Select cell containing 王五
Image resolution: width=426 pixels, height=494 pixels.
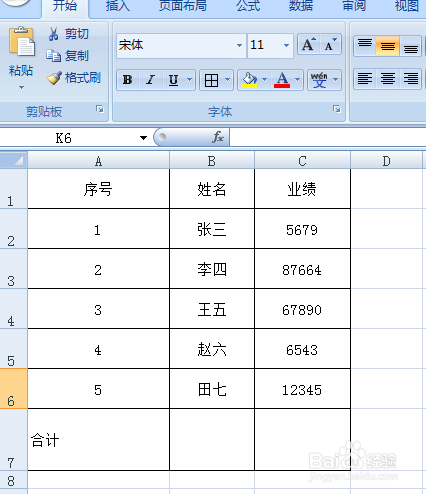coord(212,309)
